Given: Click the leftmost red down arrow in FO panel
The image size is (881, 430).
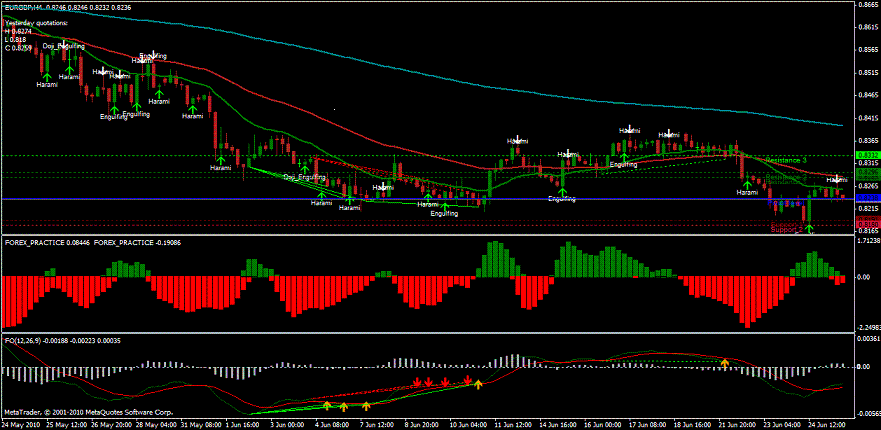Looking at the screenshot, I should click(x=414, y=383).
